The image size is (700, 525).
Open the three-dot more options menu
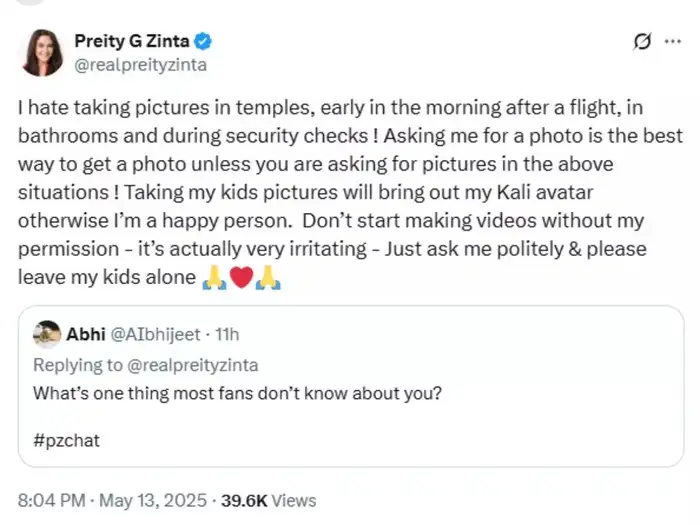[x=670, y=42]
